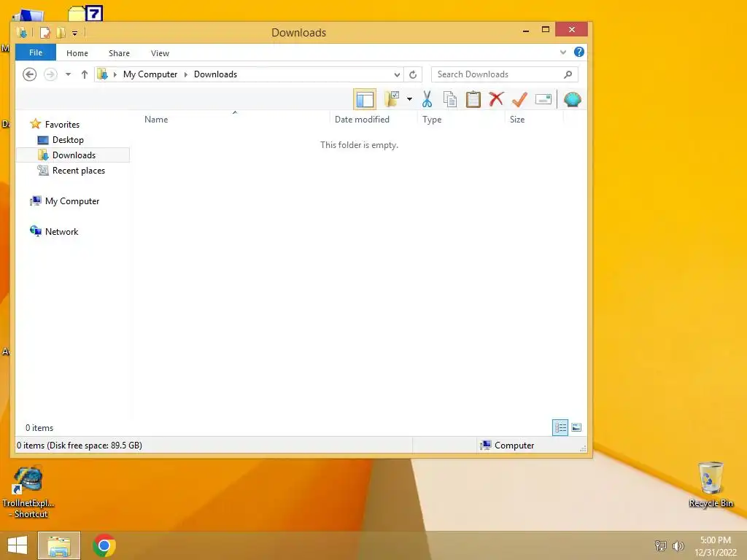Click the Paste clipboard icon
This screenshot has width=747, height=560.
(473, 99)
